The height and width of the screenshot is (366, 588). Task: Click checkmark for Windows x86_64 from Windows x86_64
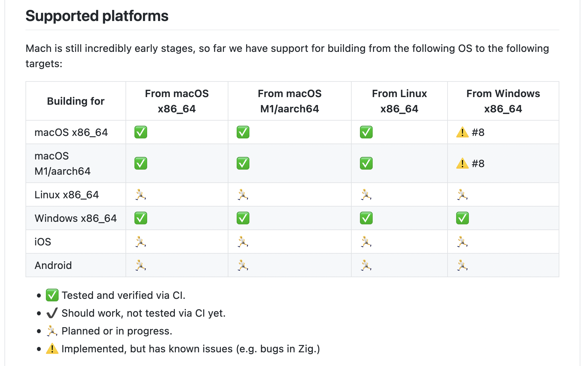point(462,218)
